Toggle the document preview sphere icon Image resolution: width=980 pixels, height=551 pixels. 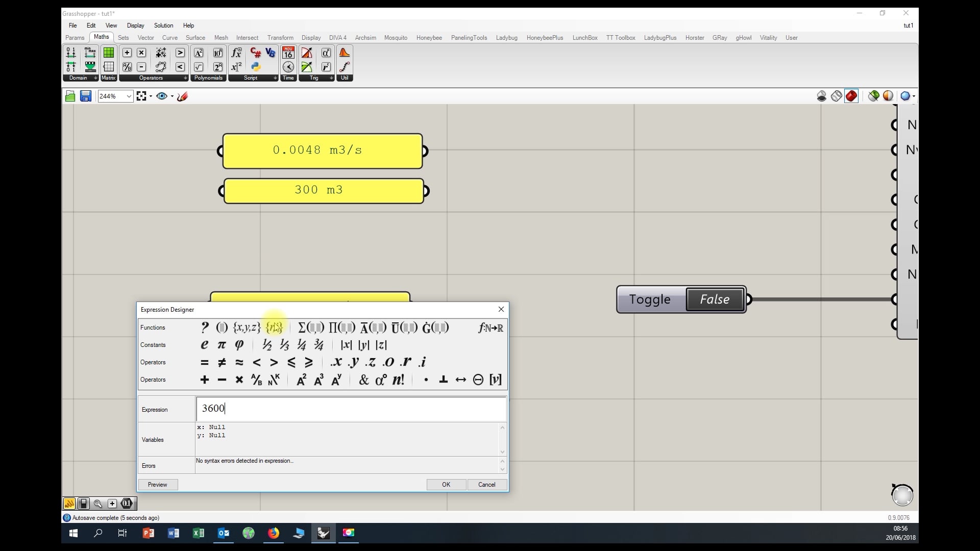pyautogui.click(x=889, y=96)
